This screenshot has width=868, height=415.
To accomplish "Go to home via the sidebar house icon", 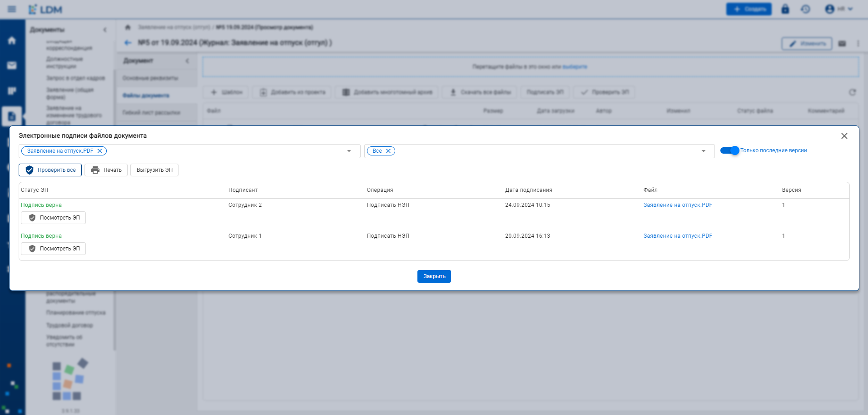I will click(12, 40).
